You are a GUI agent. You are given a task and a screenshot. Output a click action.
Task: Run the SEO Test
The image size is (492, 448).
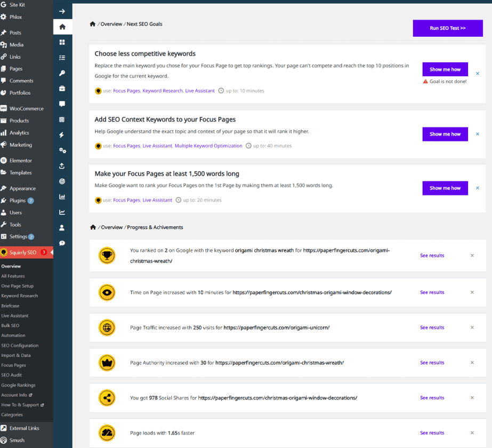click(448, 28)
